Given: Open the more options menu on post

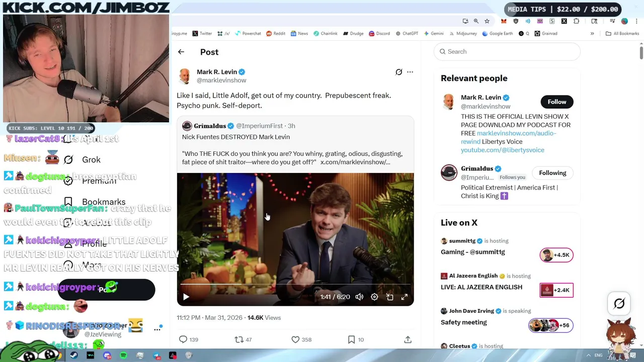Looking at the screenshot, I should (x=410, y=72).
